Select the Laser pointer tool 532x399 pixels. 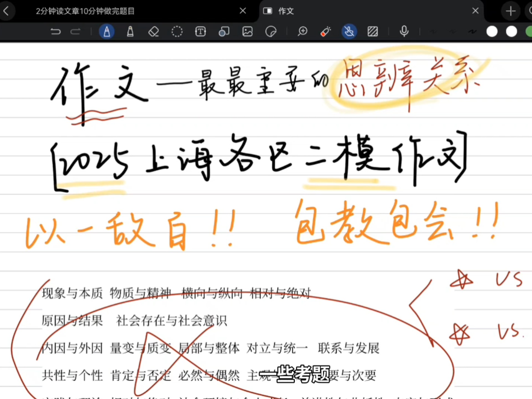(326, 32)
